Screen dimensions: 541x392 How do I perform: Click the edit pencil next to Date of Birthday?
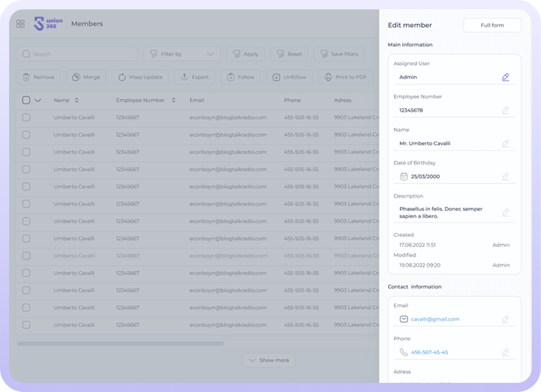point(505,177)
